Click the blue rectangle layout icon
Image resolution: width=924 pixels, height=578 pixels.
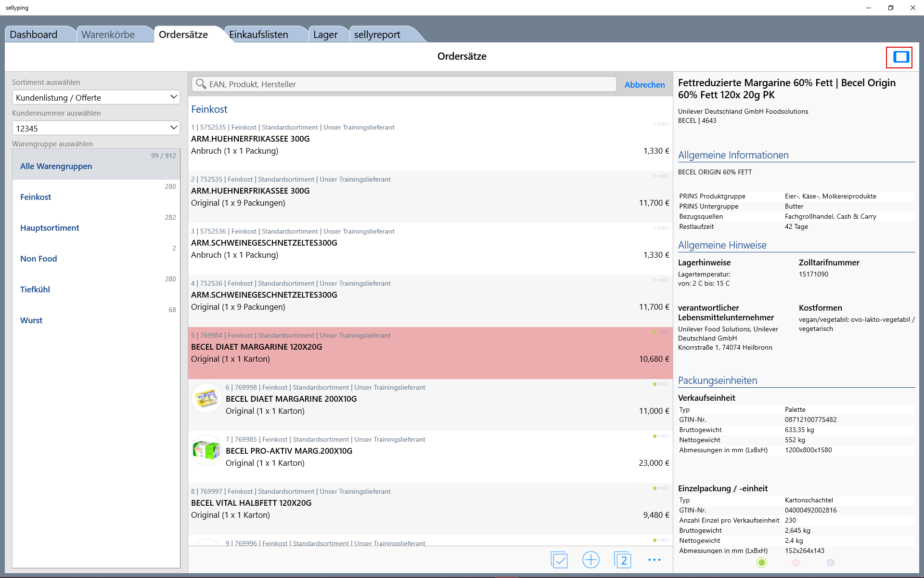900,57
